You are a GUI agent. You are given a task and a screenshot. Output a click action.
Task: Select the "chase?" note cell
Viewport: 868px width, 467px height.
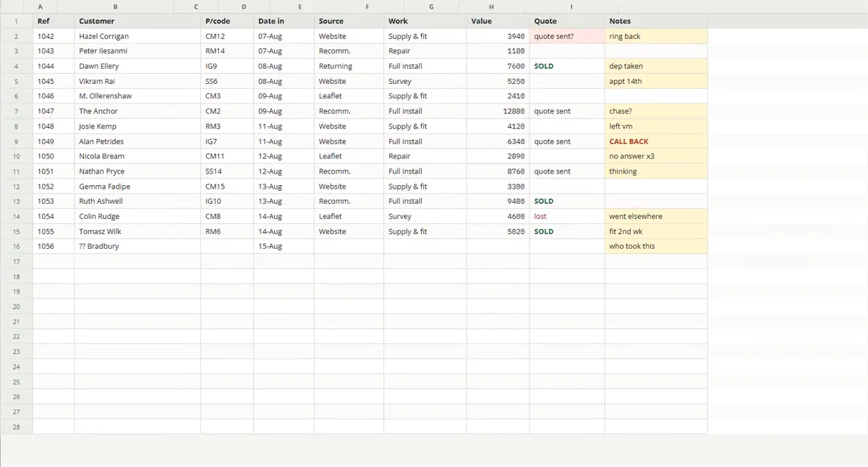[x=656, y=111]
